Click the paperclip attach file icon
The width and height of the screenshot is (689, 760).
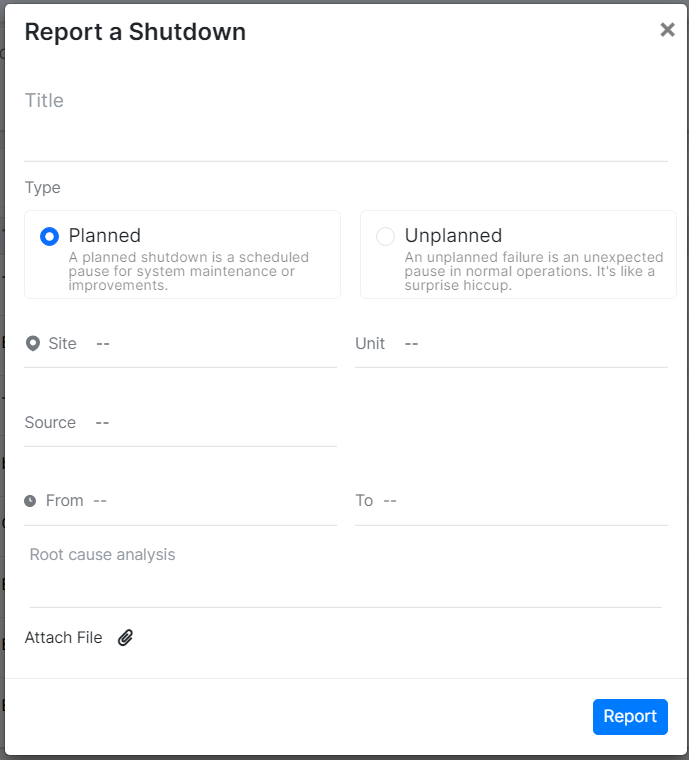tap(125, 637)
